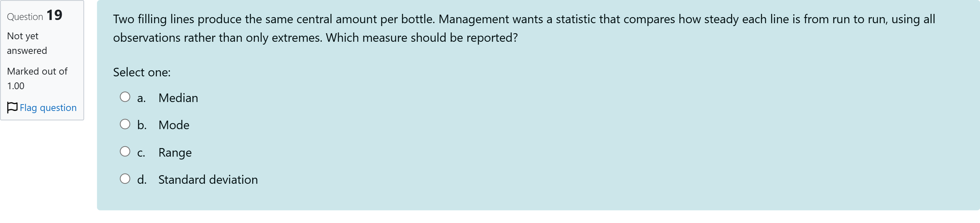Image resolution: width=980 pixels, height=223 pixels.
Task: Click the flag icon beside Flag question
Action: (x=12, y=107)
